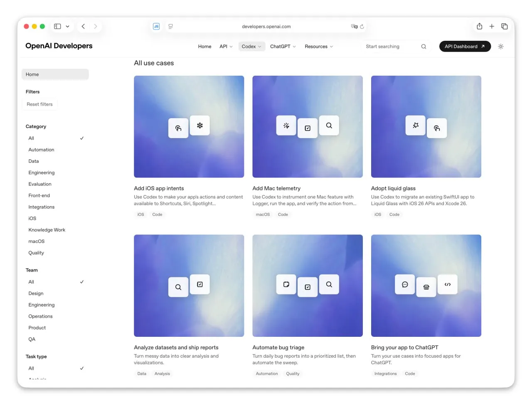
Task: Open the Bring your app to ChatGPT thumbnail
Action: [426, 286]
